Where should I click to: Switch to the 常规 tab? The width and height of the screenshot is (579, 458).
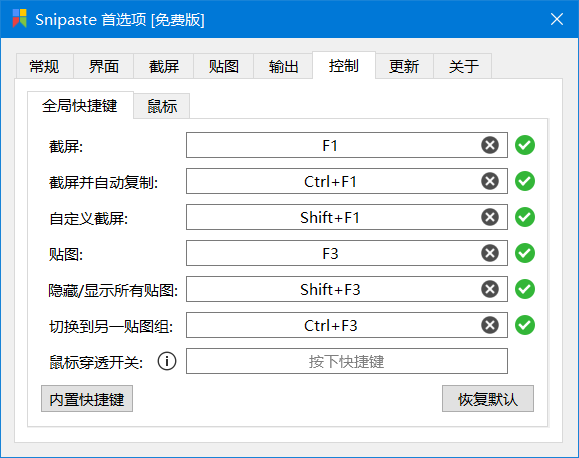point(44,66)
